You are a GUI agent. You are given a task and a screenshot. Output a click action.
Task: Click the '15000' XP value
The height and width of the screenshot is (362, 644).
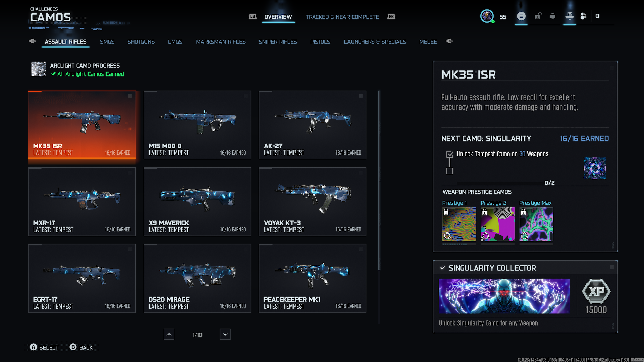[596, 310]
